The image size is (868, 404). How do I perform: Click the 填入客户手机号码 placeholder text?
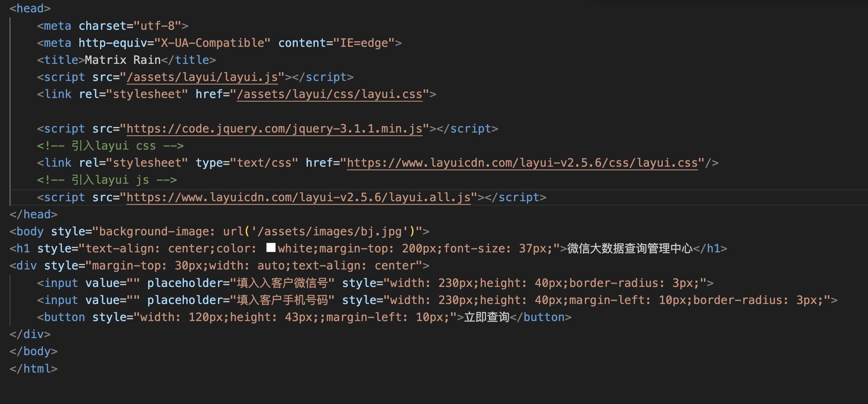[x=282, y=300]
